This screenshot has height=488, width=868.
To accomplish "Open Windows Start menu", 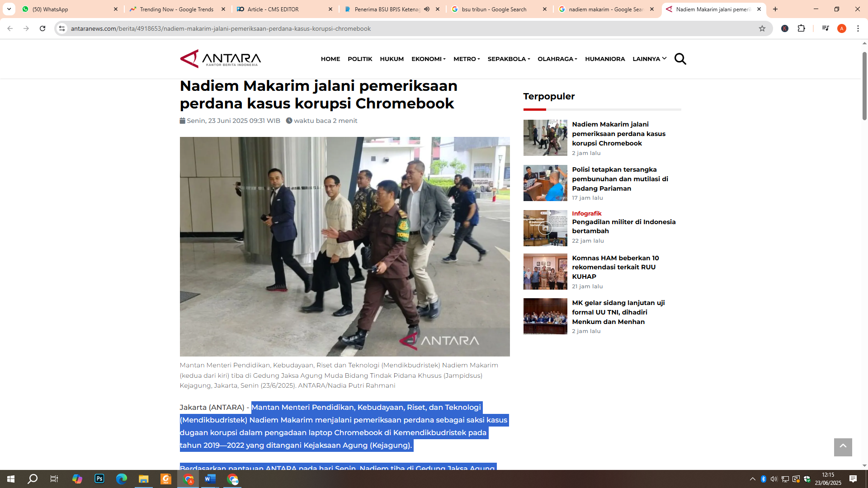I will pyautogui.click(x=11, y=479).
